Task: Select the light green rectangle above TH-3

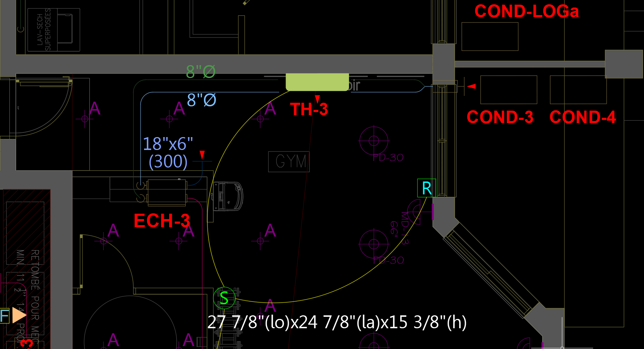Action: click(317, 82)
